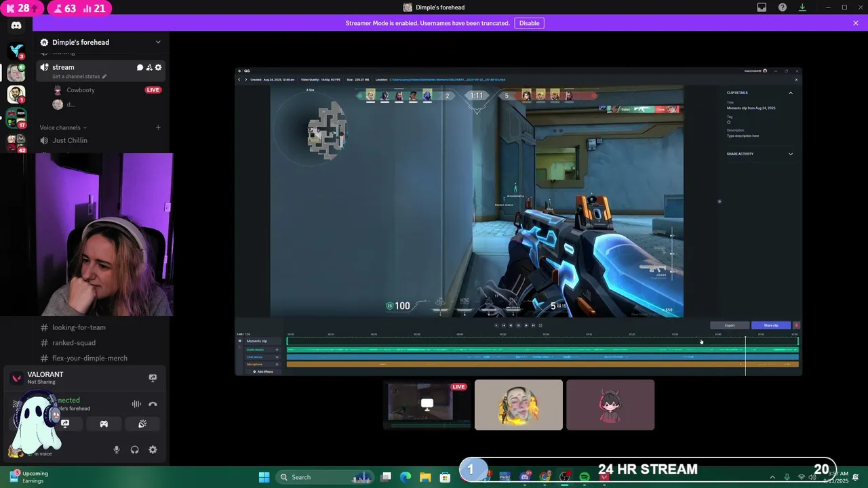The width and height of the screenshot is (868, 488).
Task: Toggle Audio device track visibility
Action: click(x=277, y=350)
